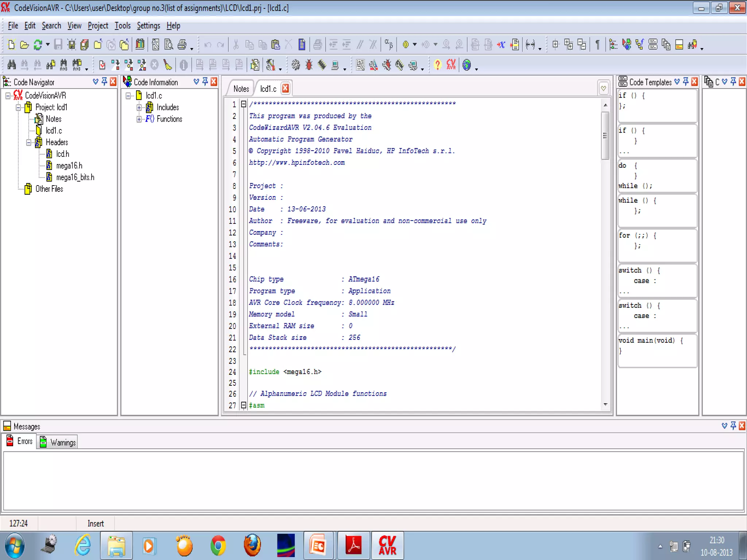Click the editor vertical scrollbar thumb
Viewport: 747px width, 560px height.
tap(605, 136)
